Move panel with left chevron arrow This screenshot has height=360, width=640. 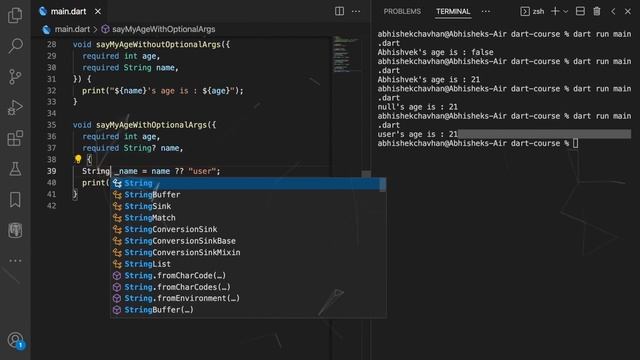coord(613,11)
